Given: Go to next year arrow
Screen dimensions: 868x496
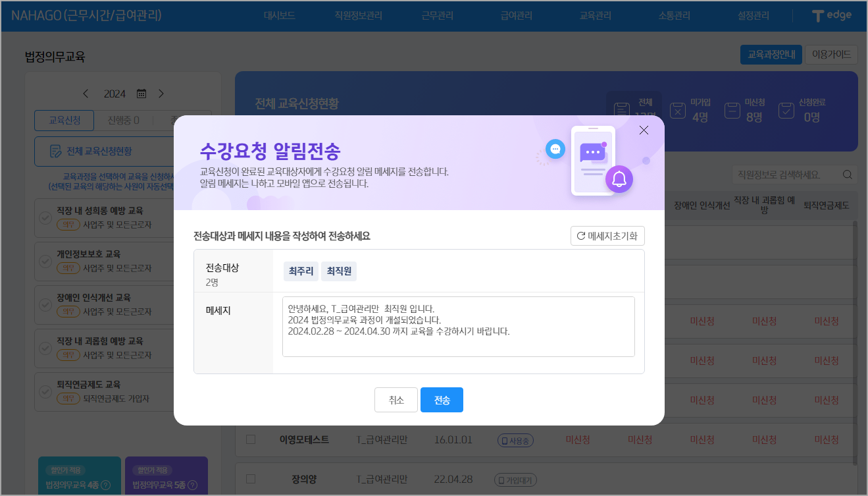Looking at the screenshot, I should pos(161,94).
